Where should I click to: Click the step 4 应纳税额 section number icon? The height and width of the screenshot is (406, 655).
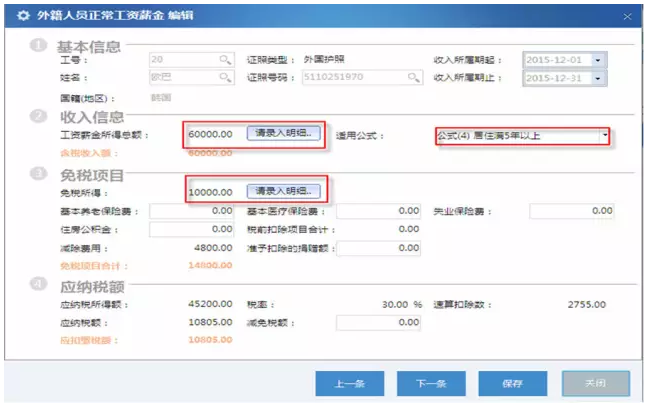tap(38, 286)
